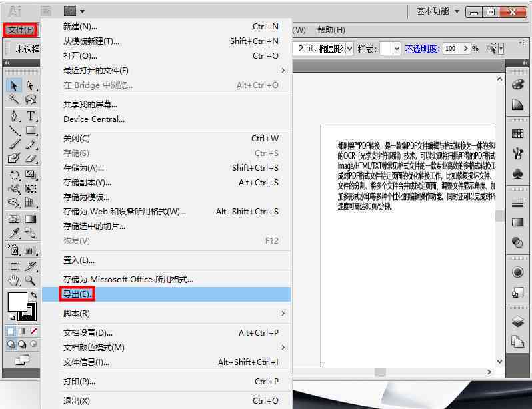Open the Layers panel icon
Screen dimensions: 532x409
click(517, 321)
